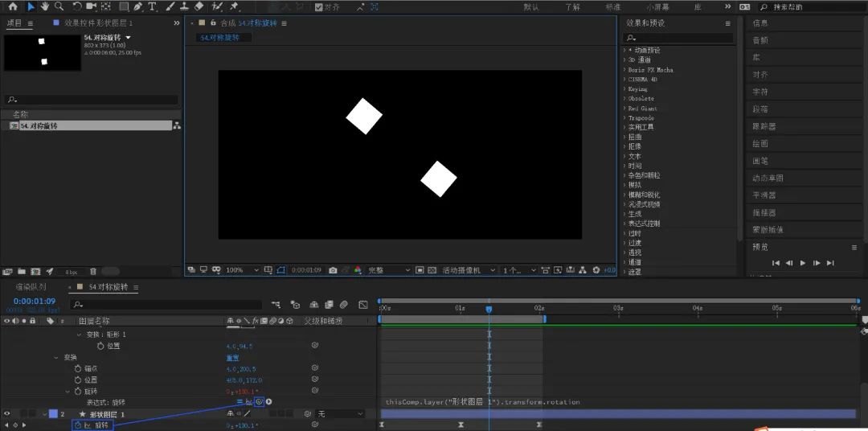
Task: Select the Brush tool
Action: coord(171,6)
